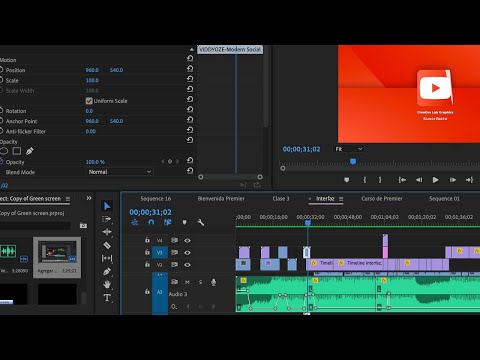This screenshot has height=360, width=480.
Task: Switch to Bienvenida Premier tab
Action: tap(221, 199)
